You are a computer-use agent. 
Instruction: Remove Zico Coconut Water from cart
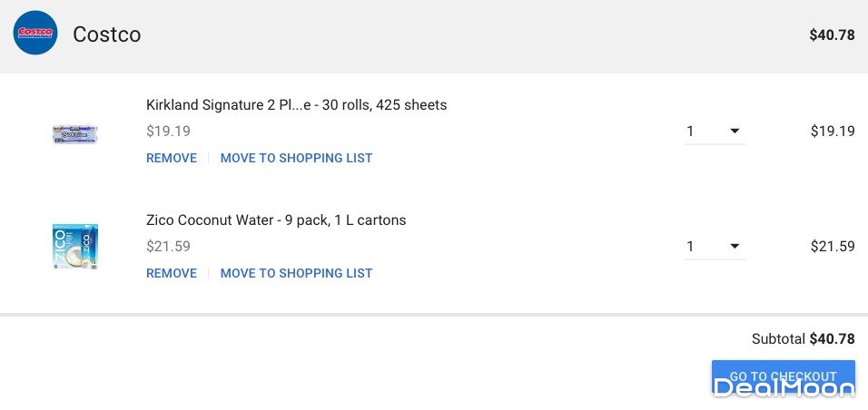point(172,273)
